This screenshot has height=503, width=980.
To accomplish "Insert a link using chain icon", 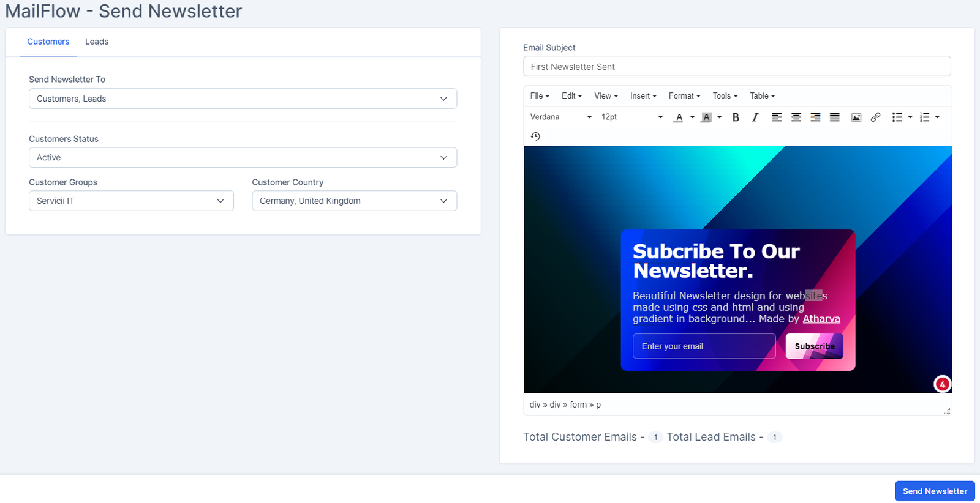I will (875, 117).
